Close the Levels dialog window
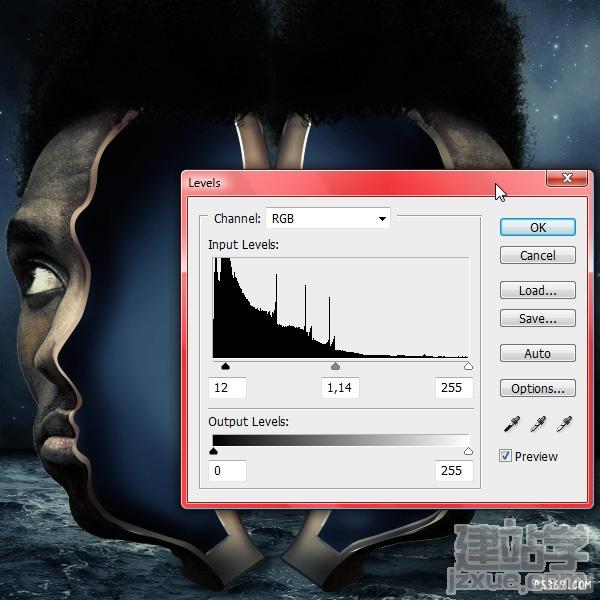600x600 pixels. pyautogui.click(x=567, y=178)
